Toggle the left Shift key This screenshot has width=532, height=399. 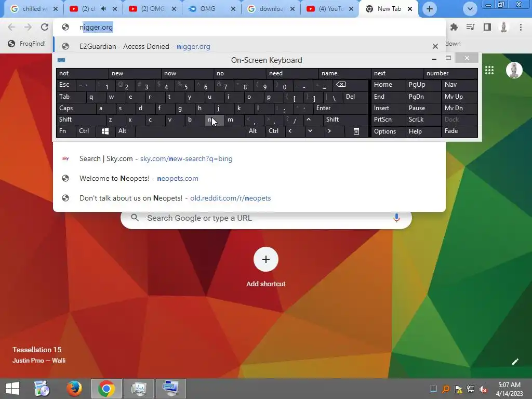tap(81, 119)
